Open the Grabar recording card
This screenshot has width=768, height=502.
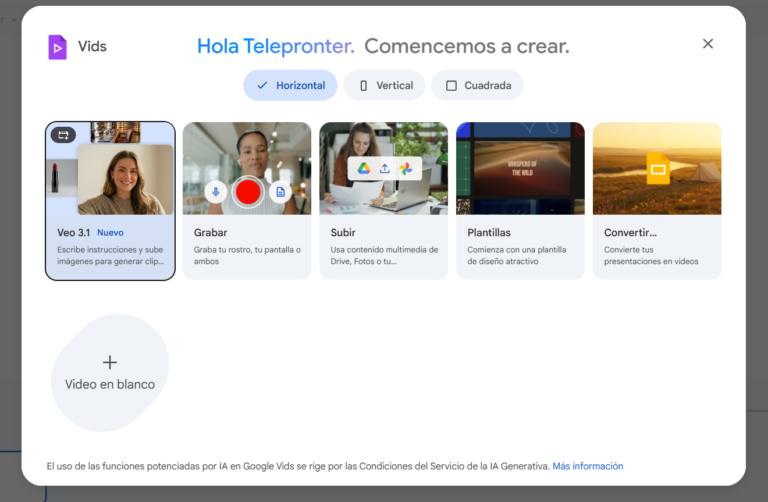(247, 201)
